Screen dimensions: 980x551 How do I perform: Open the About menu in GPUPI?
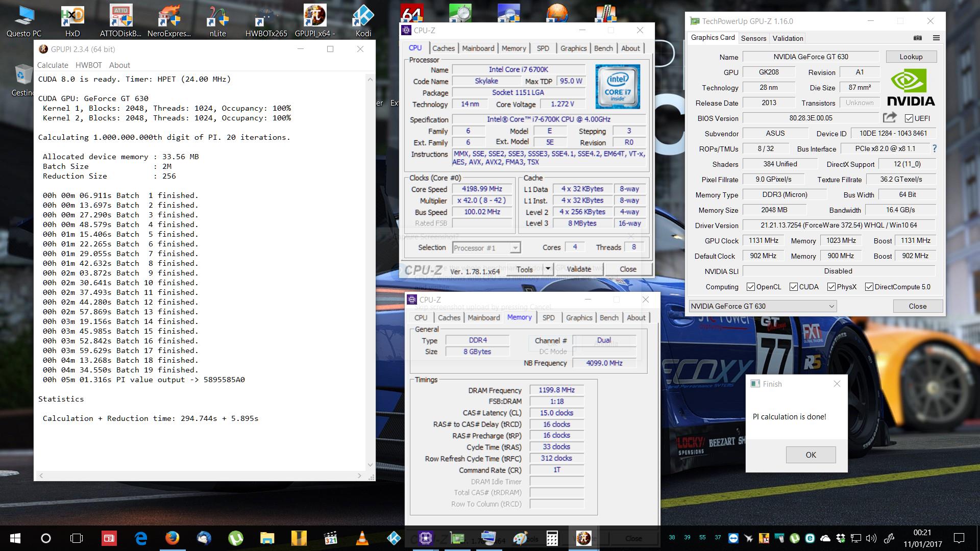click(119, 65)
